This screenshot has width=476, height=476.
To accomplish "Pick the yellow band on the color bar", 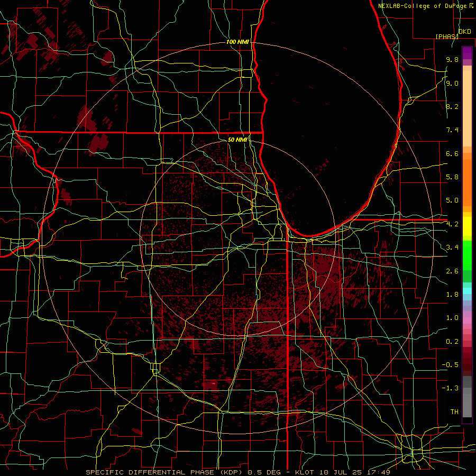I will tap(467, 226).
